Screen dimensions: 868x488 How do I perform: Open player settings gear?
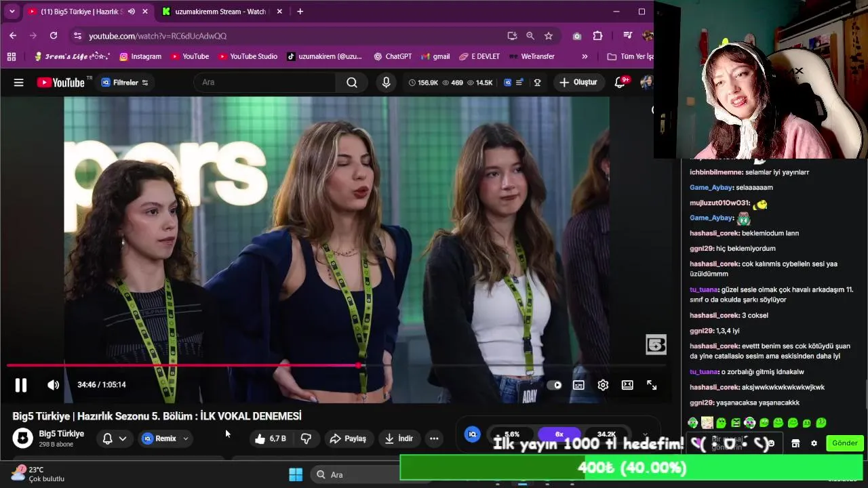pyautogui.click(x=603, y=385)
